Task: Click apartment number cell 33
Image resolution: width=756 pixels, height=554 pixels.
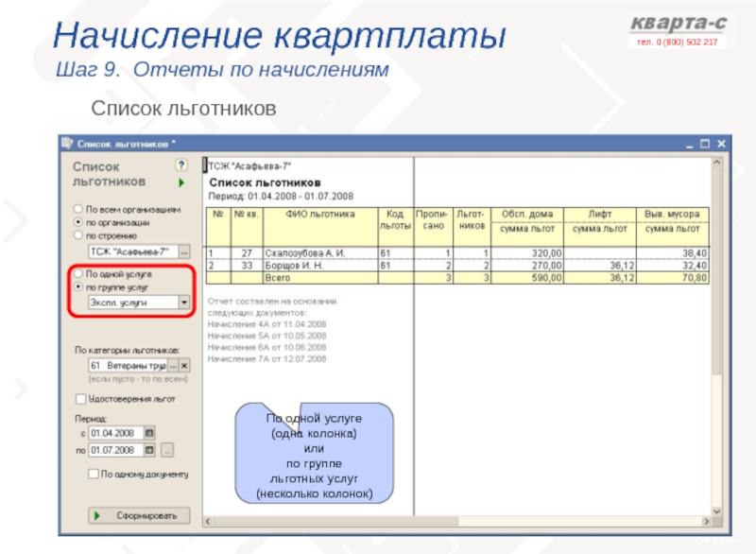Action: (x=247, y=266)
